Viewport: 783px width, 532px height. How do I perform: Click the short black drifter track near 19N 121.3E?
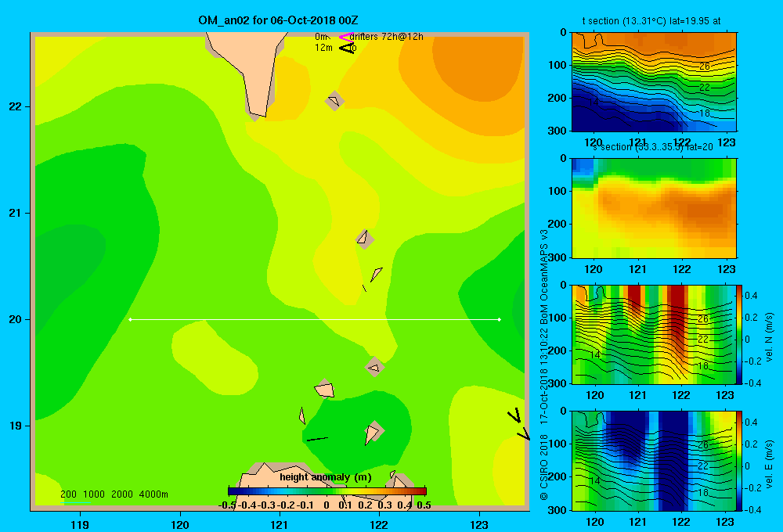(x=317, y=439)
